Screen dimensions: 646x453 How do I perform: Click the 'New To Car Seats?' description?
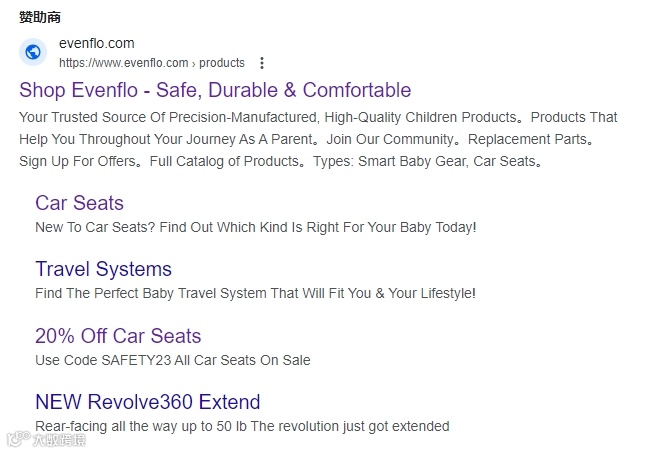point(255,227)
